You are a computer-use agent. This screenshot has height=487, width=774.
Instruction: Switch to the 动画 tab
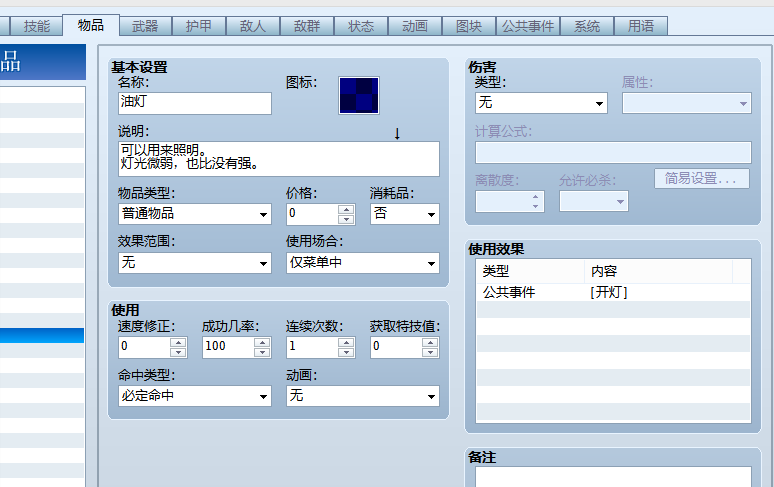click(x=415, y=26)
